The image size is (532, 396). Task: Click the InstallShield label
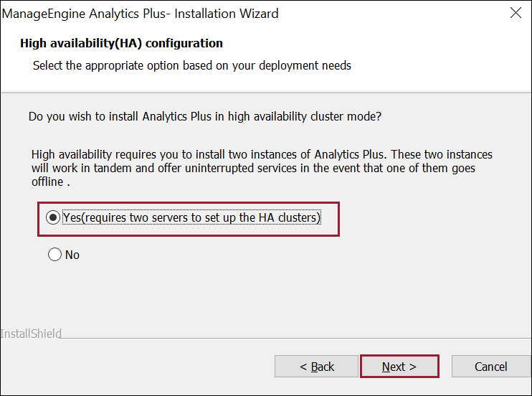tap(31, 334)
